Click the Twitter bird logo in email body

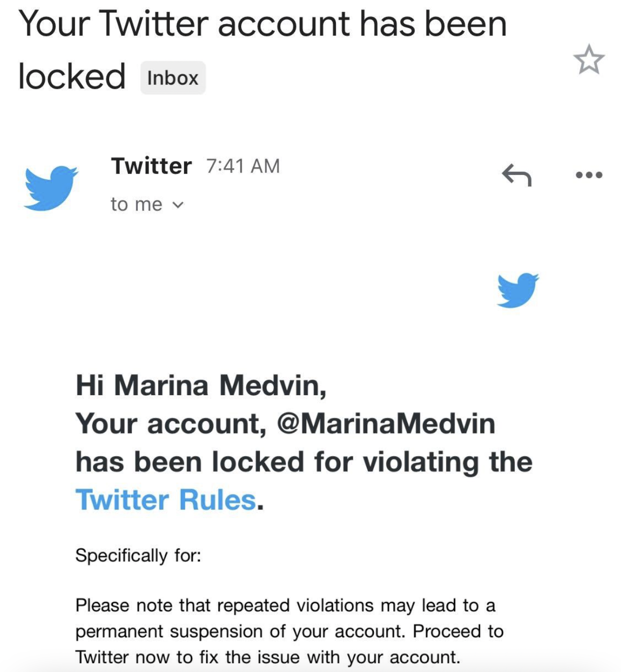[x=518, y=290]
